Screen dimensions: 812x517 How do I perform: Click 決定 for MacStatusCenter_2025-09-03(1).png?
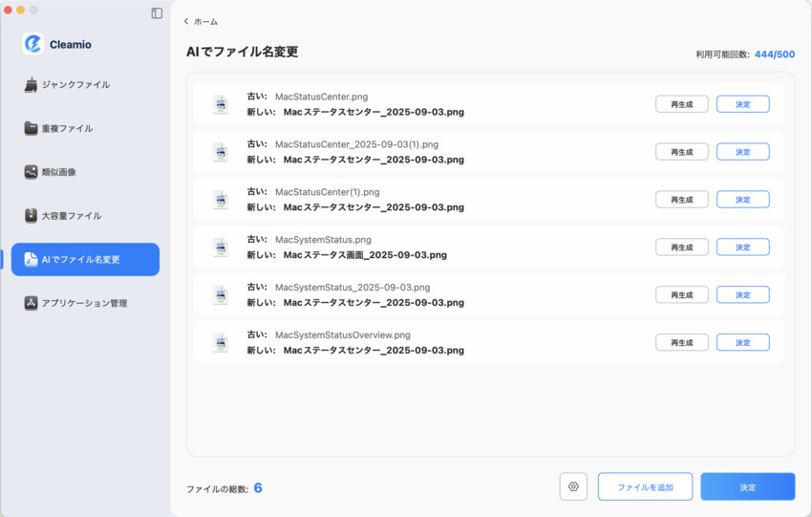point(742,152)
